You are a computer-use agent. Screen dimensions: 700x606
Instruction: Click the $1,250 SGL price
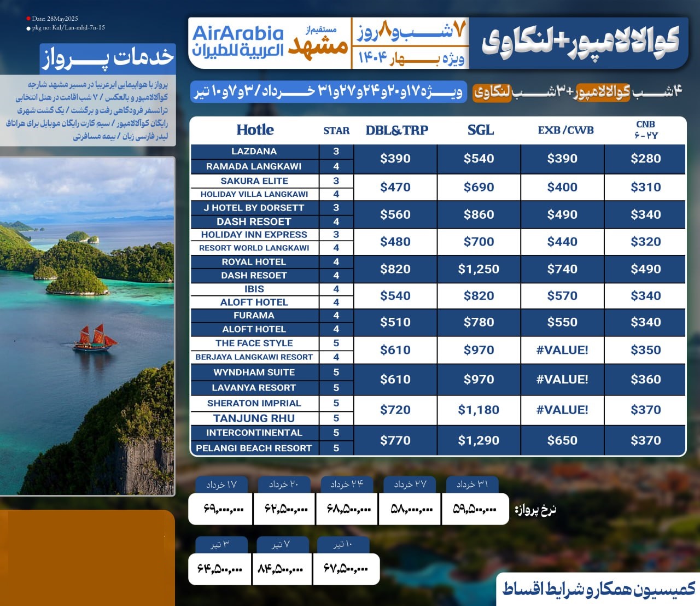479,269
